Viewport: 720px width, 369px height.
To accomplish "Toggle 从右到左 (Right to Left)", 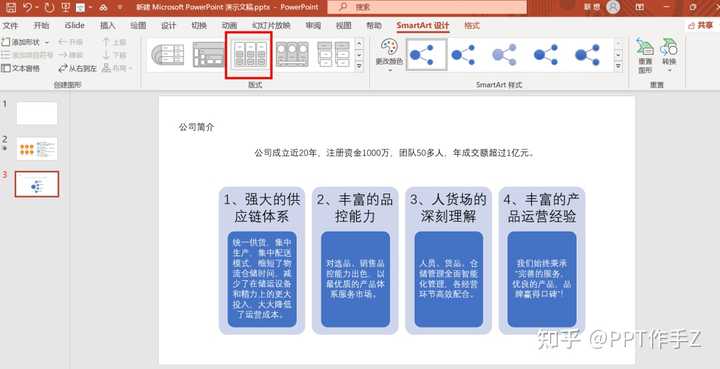I will point(78,68).
